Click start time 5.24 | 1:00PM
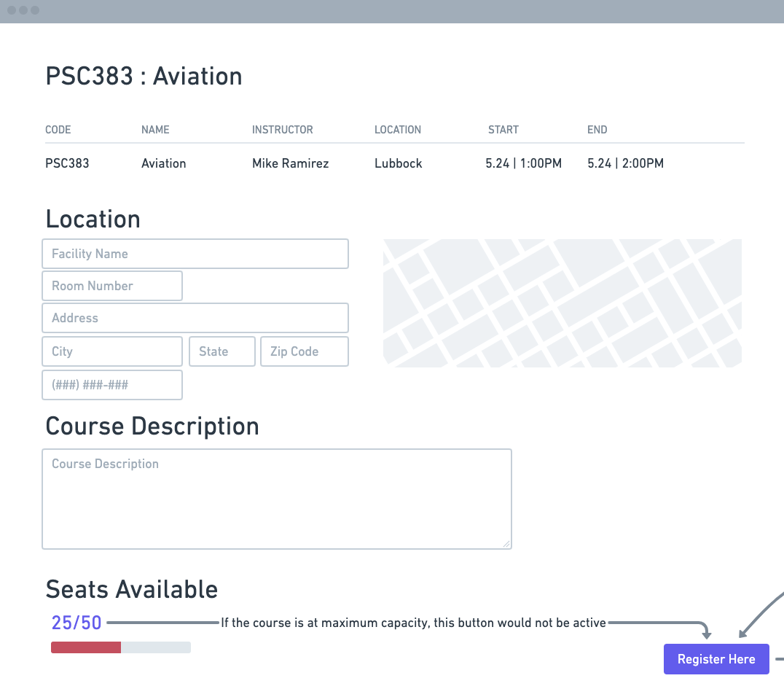The width and height of the screenshot is (784, 697). (x=523, y=163)
